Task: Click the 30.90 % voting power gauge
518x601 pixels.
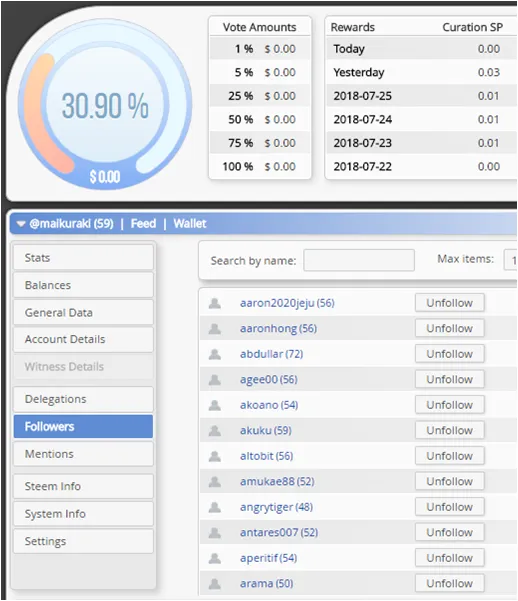Action: click(105, 104)
